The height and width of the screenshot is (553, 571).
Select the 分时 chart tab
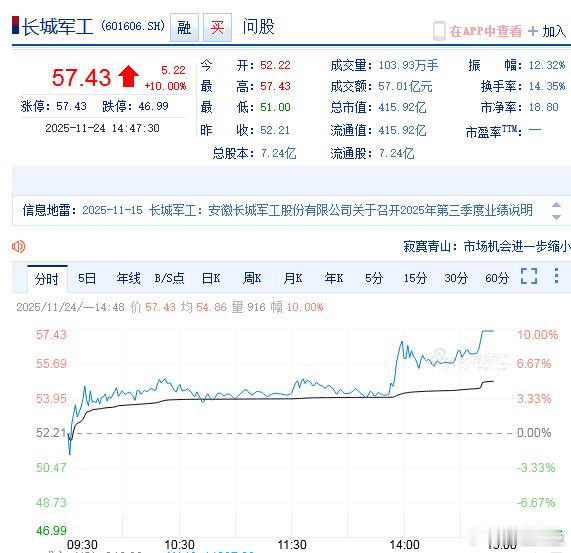pyautogui.click(x=47, y=279)
